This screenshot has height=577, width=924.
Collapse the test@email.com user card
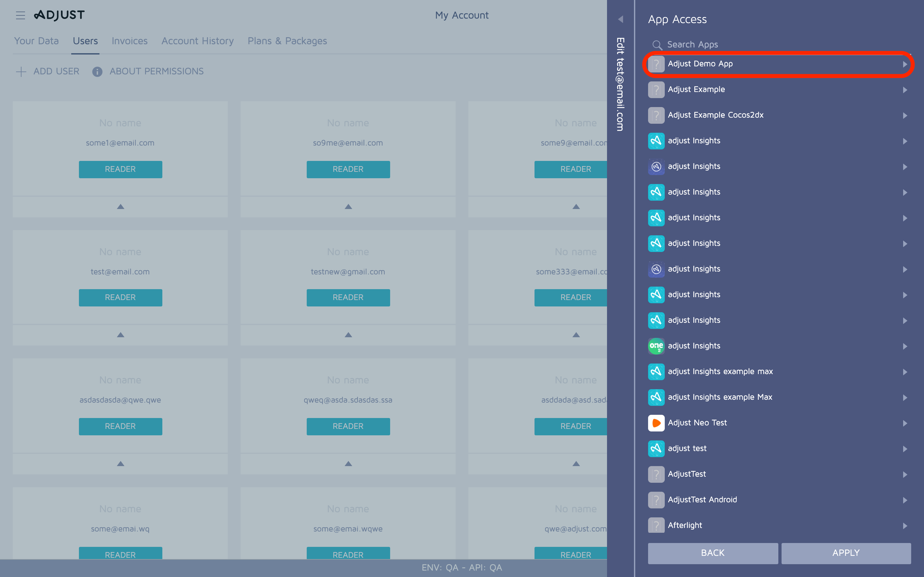pos(120,335)
